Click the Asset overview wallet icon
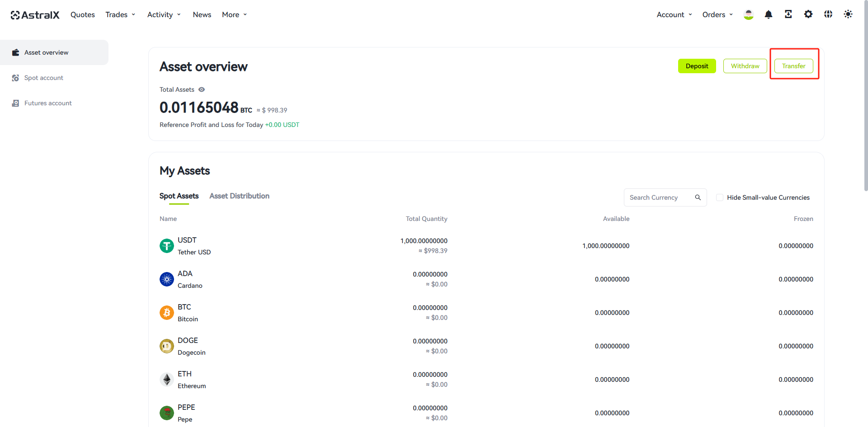Screen dimensions: 868x427 click(x=15, y=52)
